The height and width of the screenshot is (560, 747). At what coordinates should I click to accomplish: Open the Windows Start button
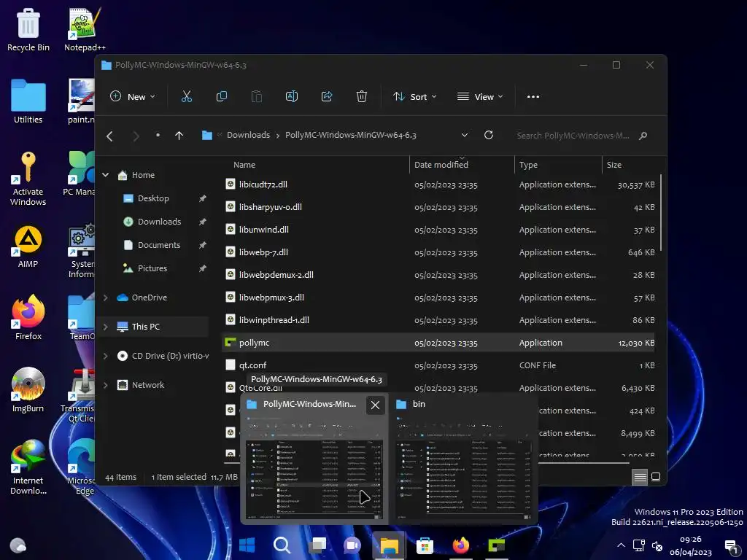pos(247,545)
